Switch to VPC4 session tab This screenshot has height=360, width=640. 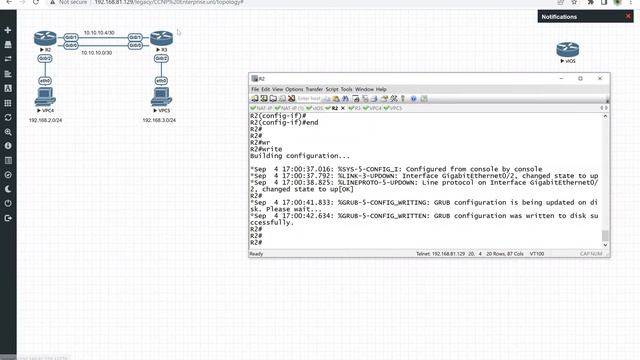pos(372,108)
